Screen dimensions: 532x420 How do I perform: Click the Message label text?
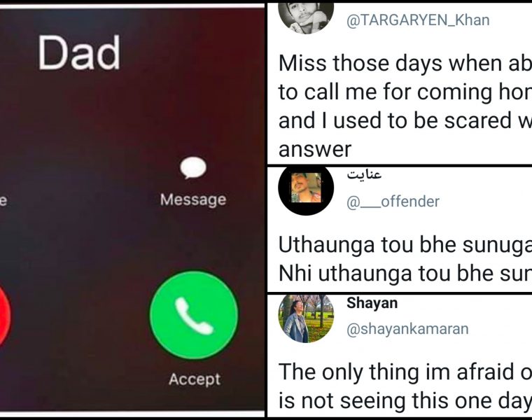[x=193, y=199]
